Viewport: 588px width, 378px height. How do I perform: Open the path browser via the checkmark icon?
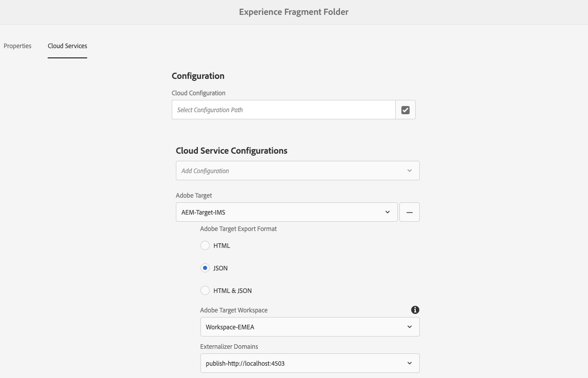click(405, 110)
